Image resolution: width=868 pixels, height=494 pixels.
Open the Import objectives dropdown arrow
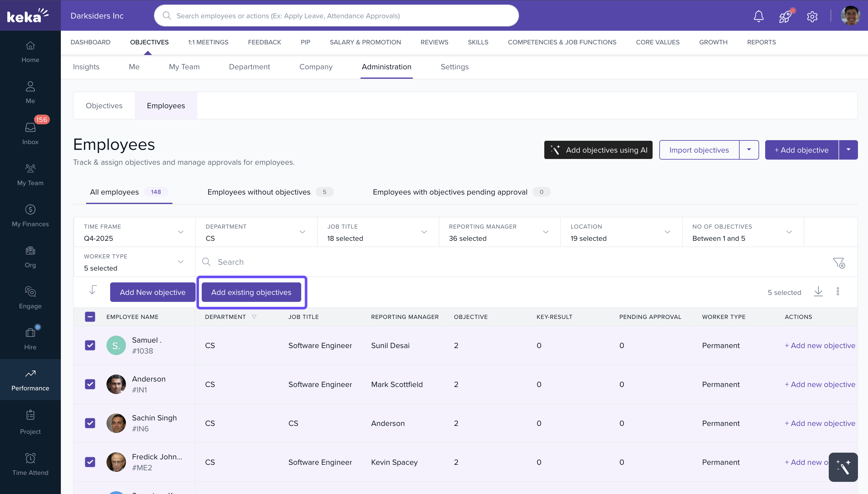pos(749,150)
